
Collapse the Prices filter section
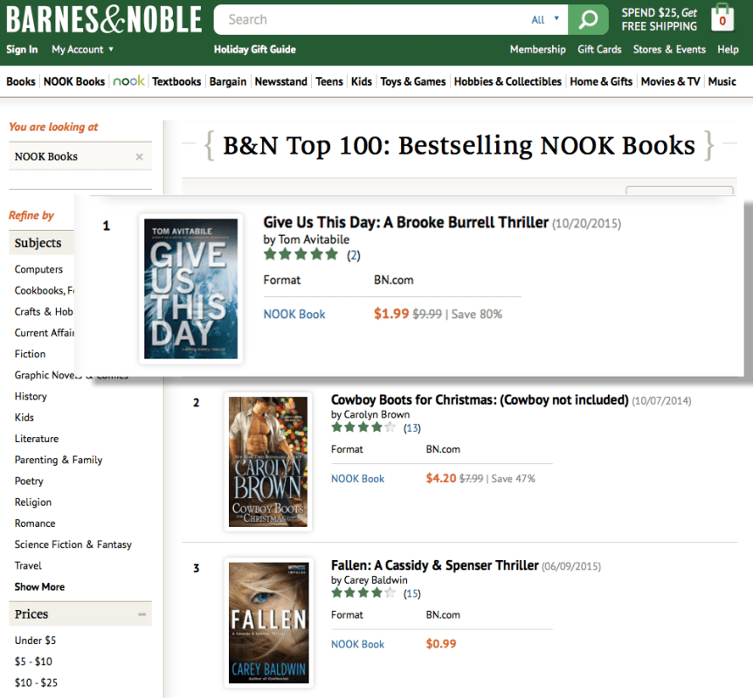(142, 614)
